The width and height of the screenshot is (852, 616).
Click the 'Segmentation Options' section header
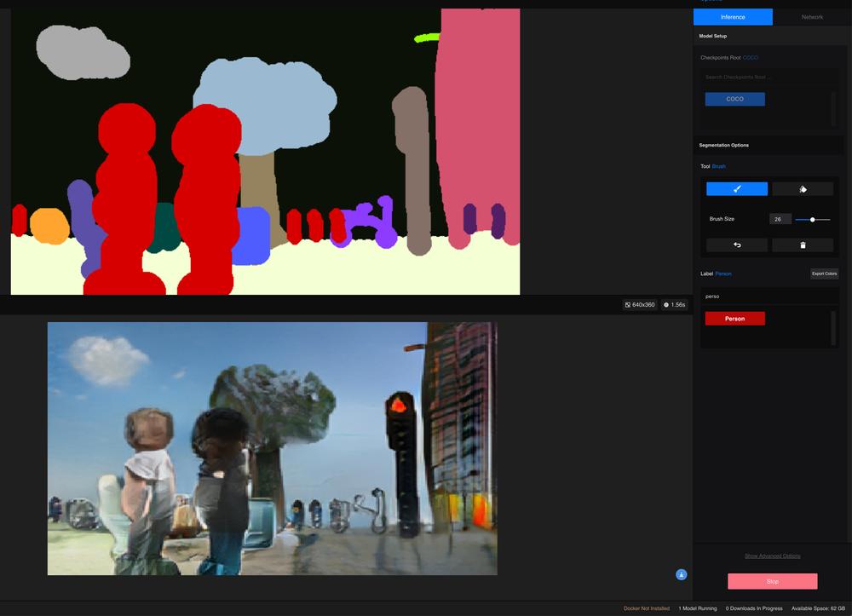click(x=723, y=145)
